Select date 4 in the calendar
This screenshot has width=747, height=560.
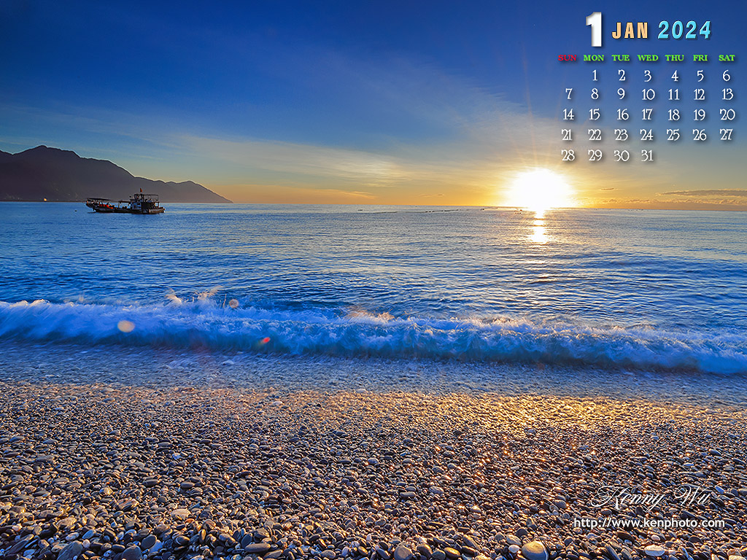(x=675, y=75)
